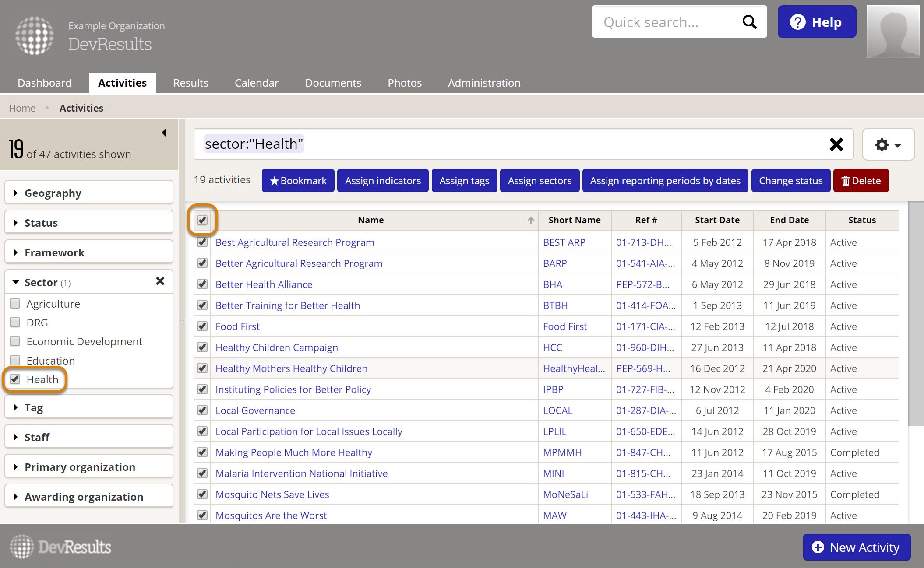Viewport: 924px width, 568px height.
Task: Clear the sector Health search query
Action: [836, 144]
